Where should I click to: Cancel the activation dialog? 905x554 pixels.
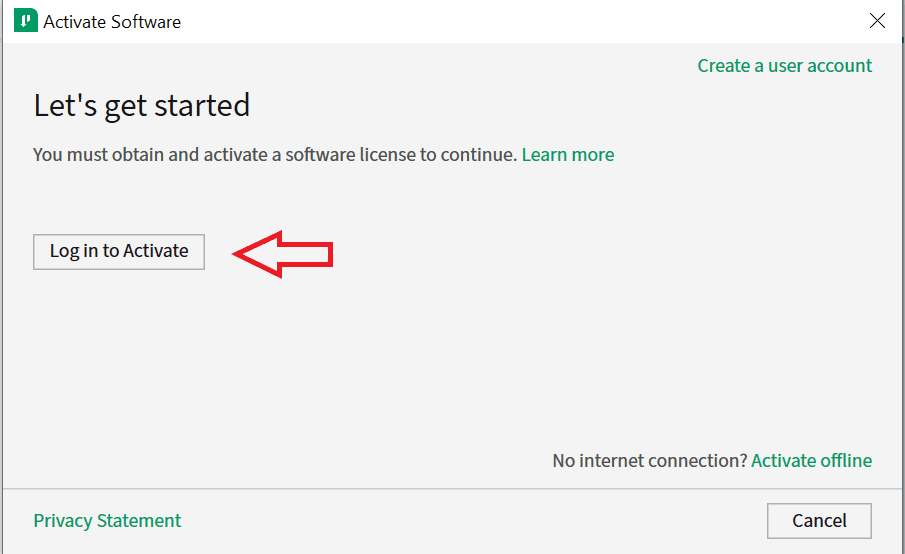point(819,521)
